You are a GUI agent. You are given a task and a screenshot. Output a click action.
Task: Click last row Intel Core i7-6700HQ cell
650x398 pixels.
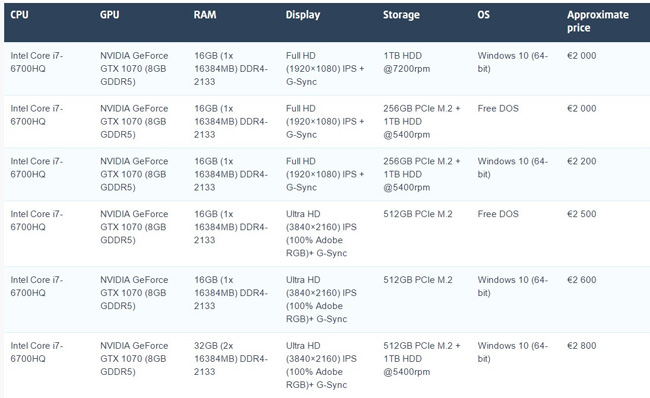pyautogui.click(x=36, y=352)
